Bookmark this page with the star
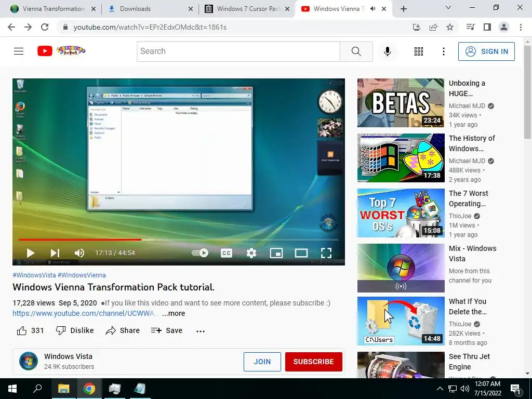Image resolution: width=532 pixels, height=399 pixels. tap(450, 27)
